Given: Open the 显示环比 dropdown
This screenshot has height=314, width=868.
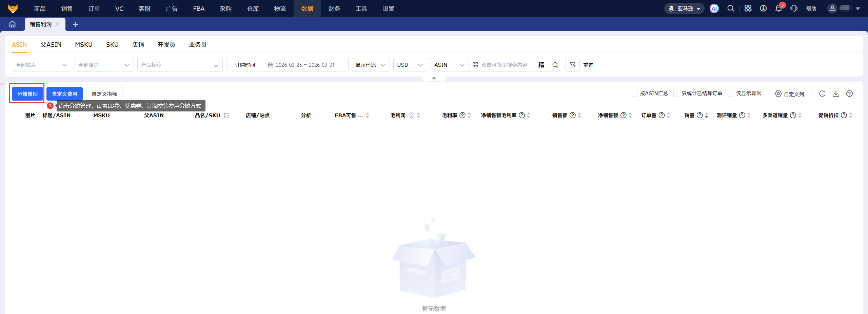Looking at the screenshot, I should [x=371, y=65].
